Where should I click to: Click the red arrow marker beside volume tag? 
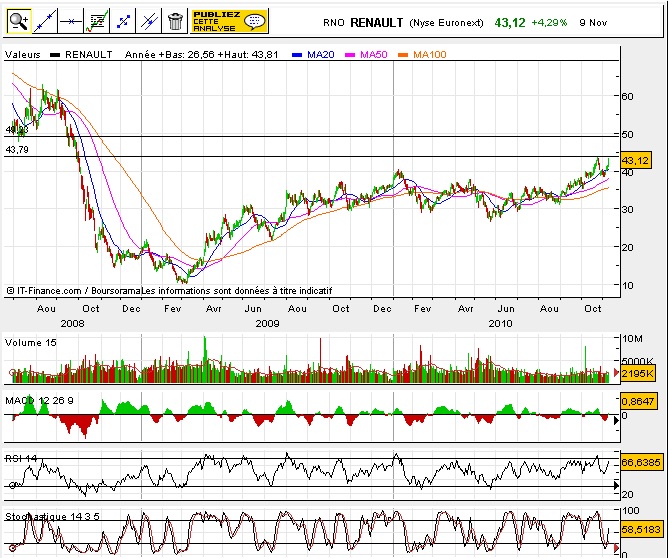click(616, 373)
